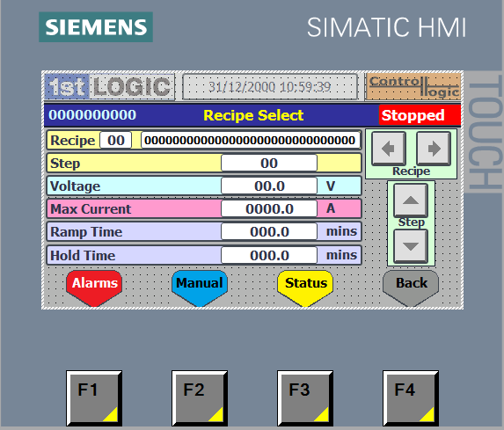Tap the Back navigation button
The width and height of the screenshot is (504, 430).
(411, 288)
